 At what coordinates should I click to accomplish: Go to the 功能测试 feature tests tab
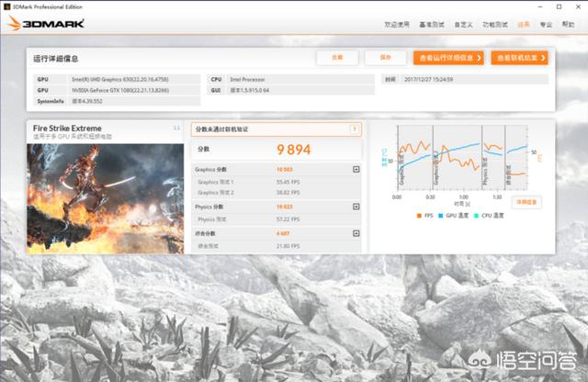(x=495, y=25)
